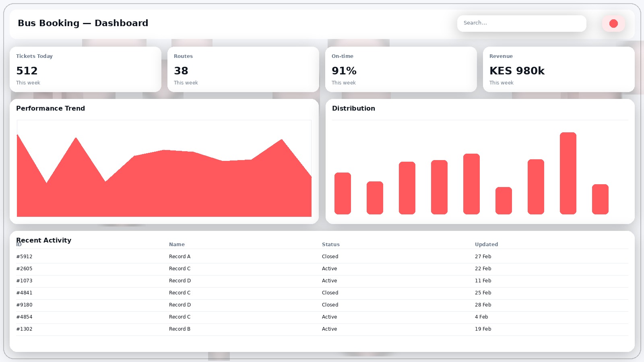Sort by the Updated column header
Screen dimensions: 644x362
(486, 244)
